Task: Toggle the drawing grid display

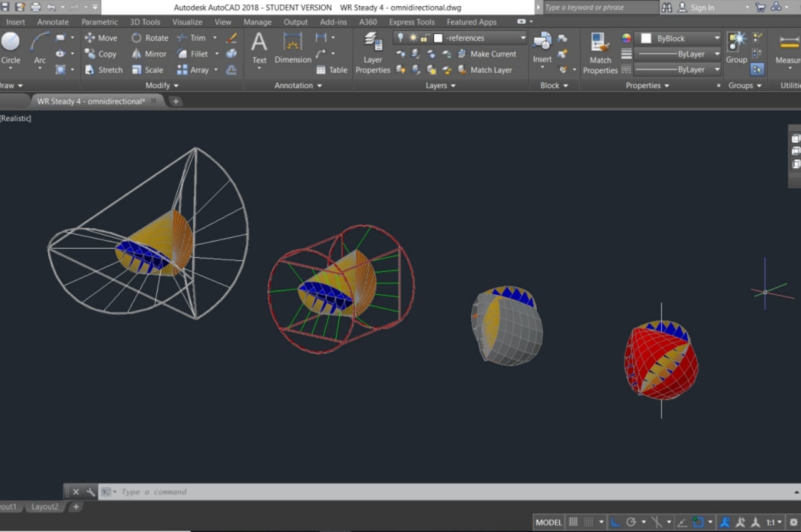Action: 573,522
